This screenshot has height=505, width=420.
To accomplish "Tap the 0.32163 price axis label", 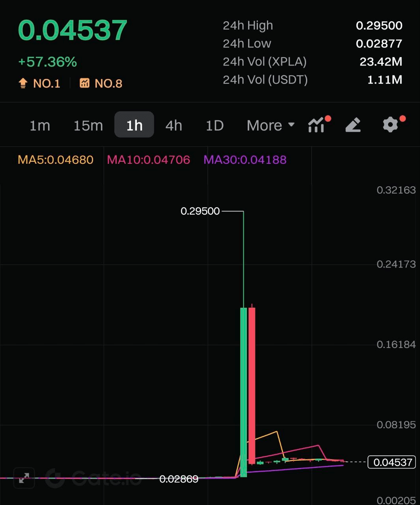I will pyautogui.click(x=396, y=190).
